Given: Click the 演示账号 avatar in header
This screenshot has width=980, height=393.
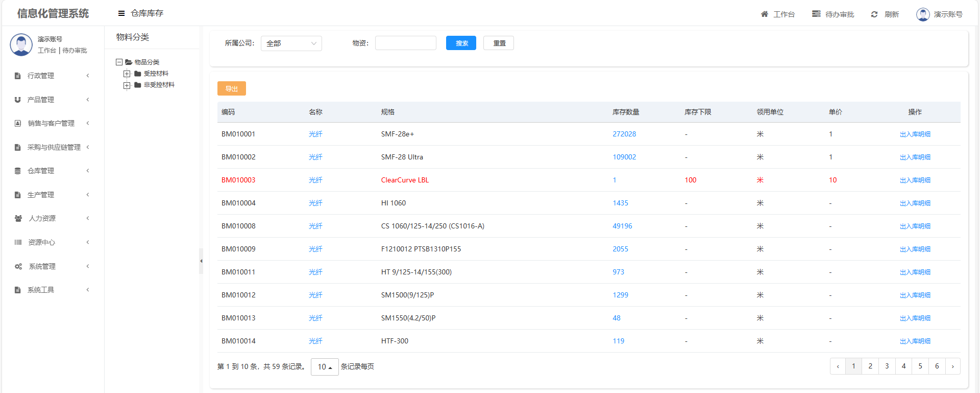Looking at the screenshot, I should pyautogui.click(x=923, y=14).
